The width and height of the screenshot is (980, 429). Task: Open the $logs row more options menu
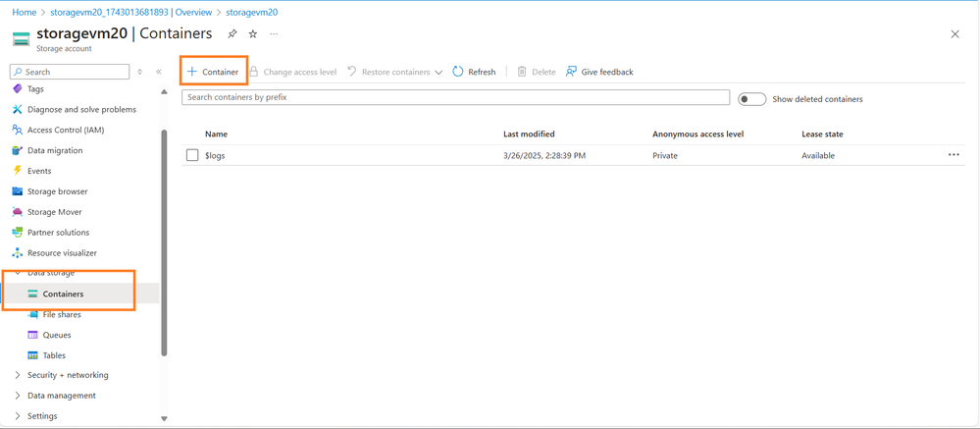[954, 155]
